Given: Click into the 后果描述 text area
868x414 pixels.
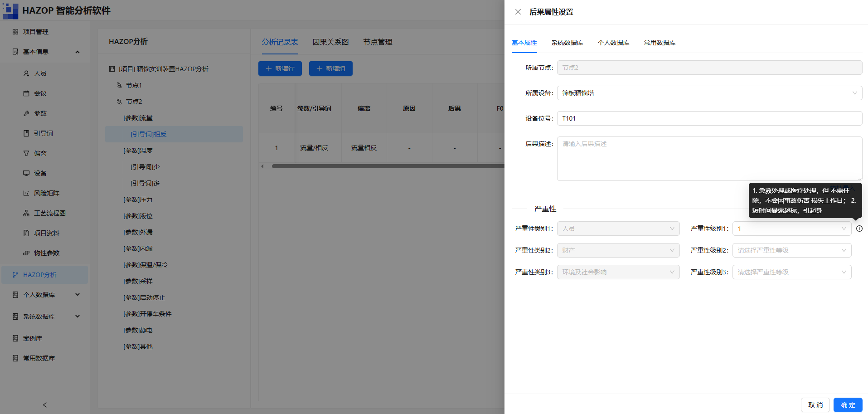Looking at the screenshot, I should click(x=709, y=159).
